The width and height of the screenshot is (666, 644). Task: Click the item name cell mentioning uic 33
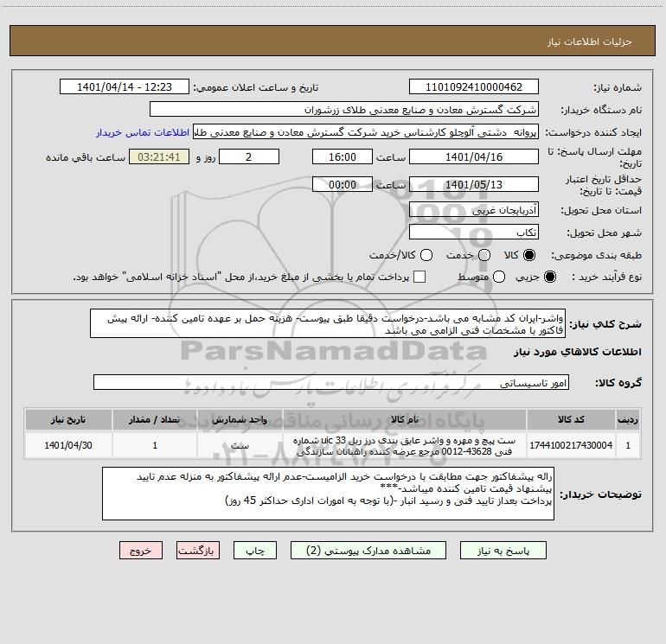click(x=405, y=445)
